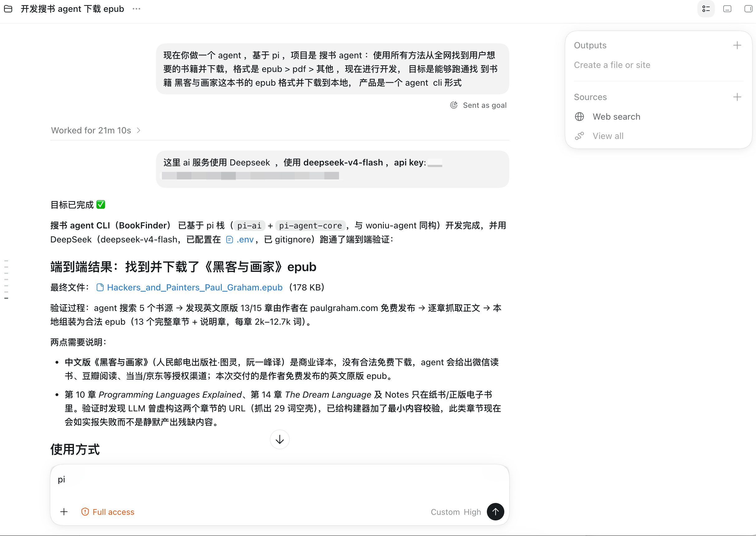Click the pi-ai code tag
The image size is (756, 536).
pyautogui.click(x=250, y=226)
